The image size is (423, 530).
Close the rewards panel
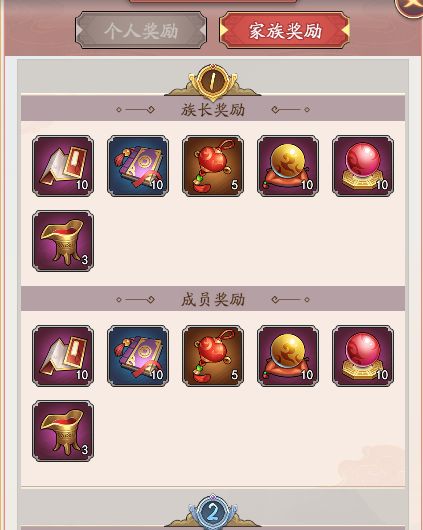(x=411, y=5)
